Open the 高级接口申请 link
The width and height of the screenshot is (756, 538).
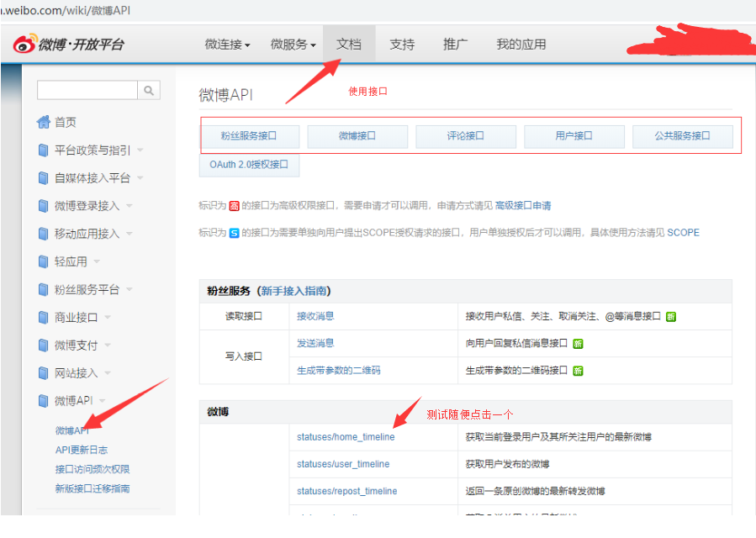pyautogui.click(x=523, y=206)
